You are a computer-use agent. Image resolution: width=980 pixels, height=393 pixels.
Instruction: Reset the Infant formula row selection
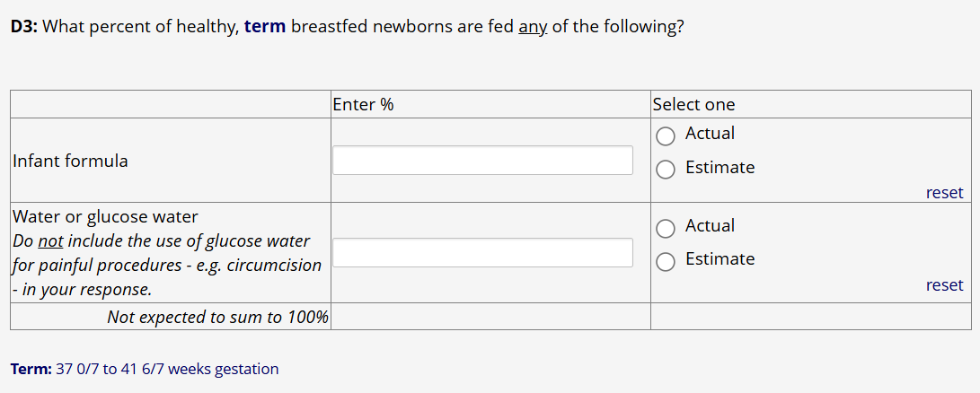[x=943, y=193]
